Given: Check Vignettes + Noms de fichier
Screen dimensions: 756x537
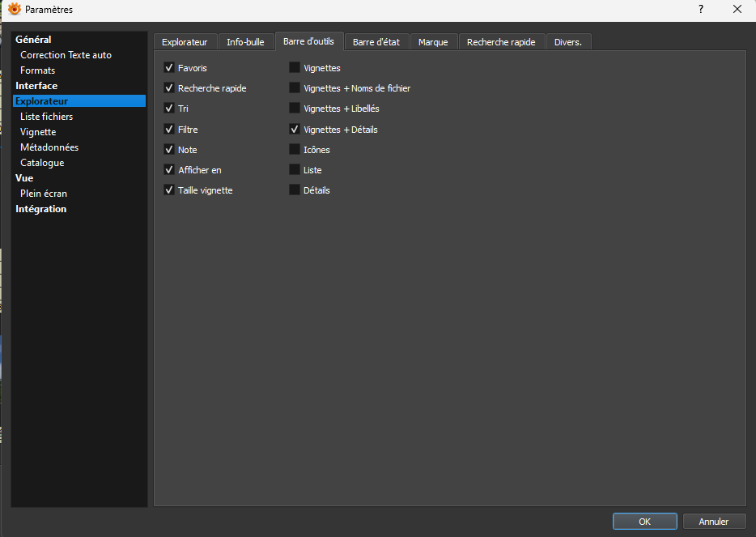Looking at the screenshot, I should tap(294, 87).
